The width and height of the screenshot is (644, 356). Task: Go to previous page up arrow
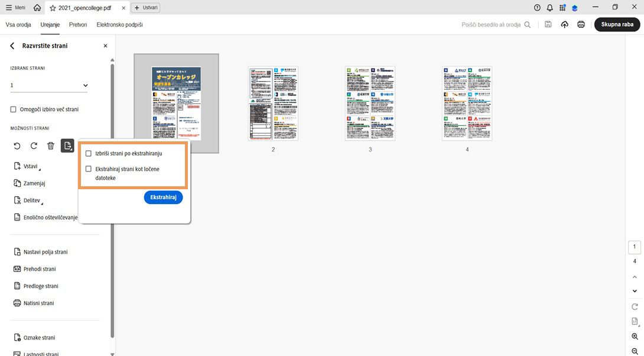(635, 277)
